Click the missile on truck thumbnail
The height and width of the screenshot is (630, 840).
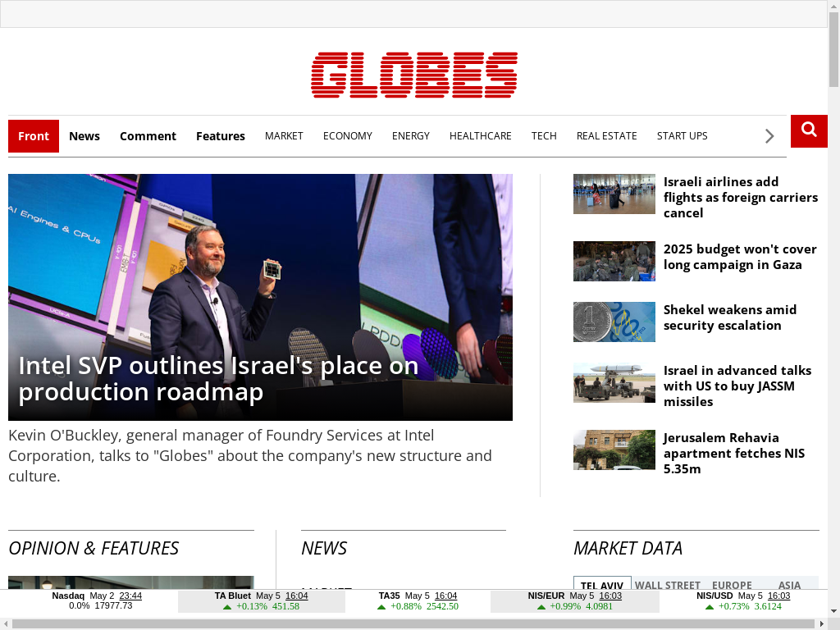pos(614,382)
